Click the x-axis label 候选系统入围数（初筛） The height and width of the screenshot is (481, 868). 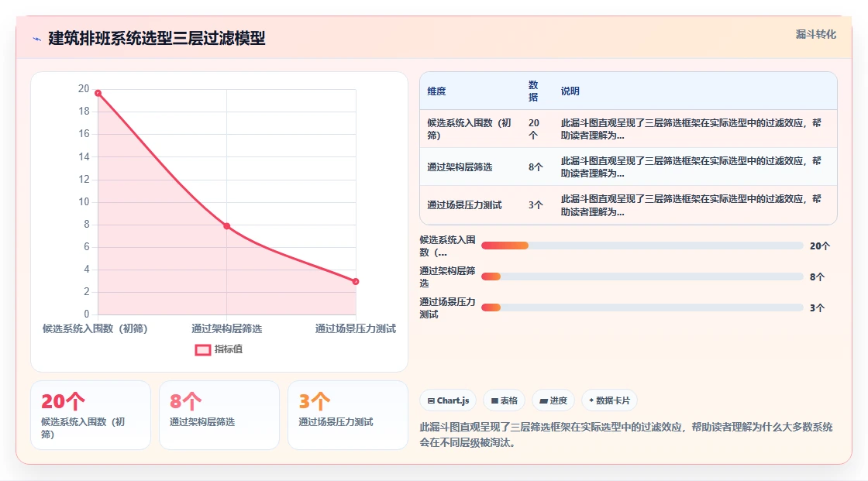[x=95, y=328]
